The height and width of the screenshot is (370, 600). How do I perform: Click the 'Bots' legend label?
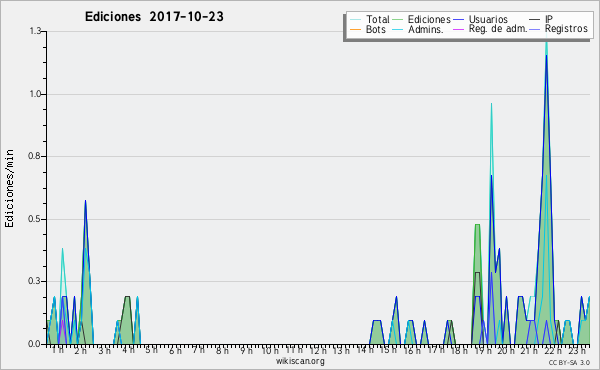coord(375,29)
